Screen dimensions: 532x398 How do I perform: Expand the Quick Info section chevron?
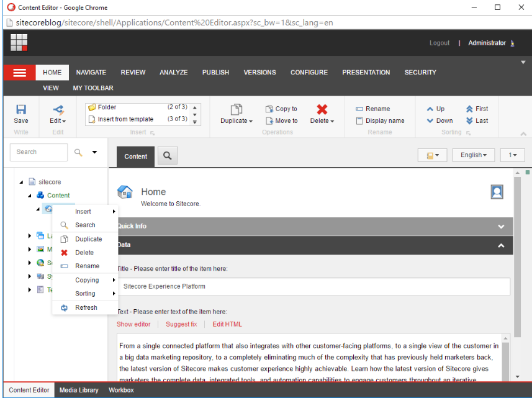[501, 226]
